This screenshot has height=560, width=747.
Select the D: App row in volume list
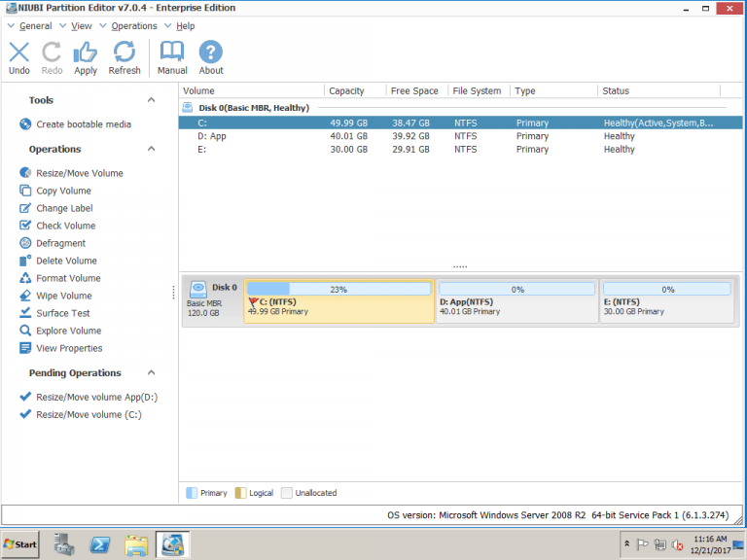pyautogui.click(x=460, y=136)
